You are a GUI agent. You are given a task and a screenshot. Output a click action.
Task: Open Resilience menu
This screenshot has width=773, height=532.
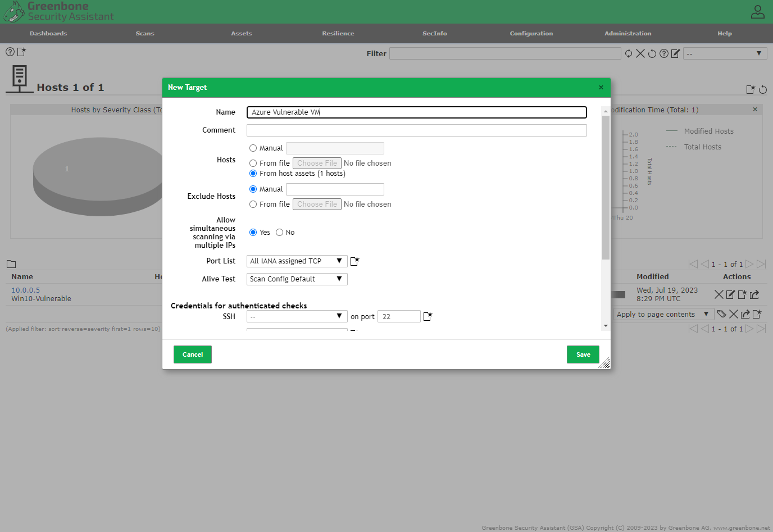[x=338, y=34]
